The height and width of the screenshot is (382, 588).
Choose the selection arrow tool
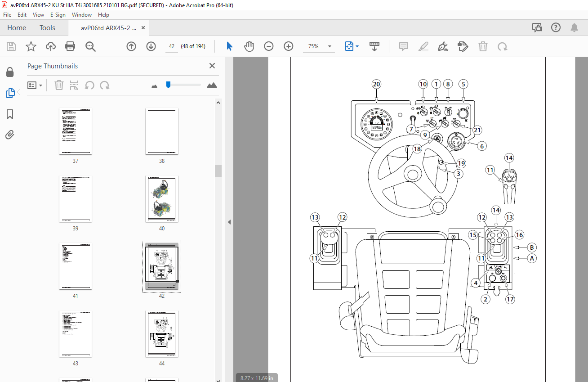coord(229,46)
